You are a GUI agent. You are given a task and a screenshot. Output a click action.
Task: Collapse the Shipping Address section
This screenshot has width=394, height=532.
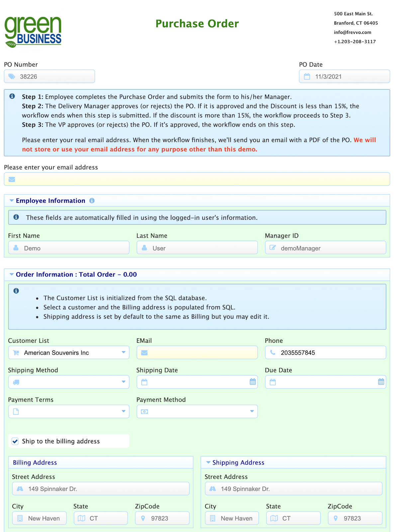pyautogui.click(x=208, y=463)
